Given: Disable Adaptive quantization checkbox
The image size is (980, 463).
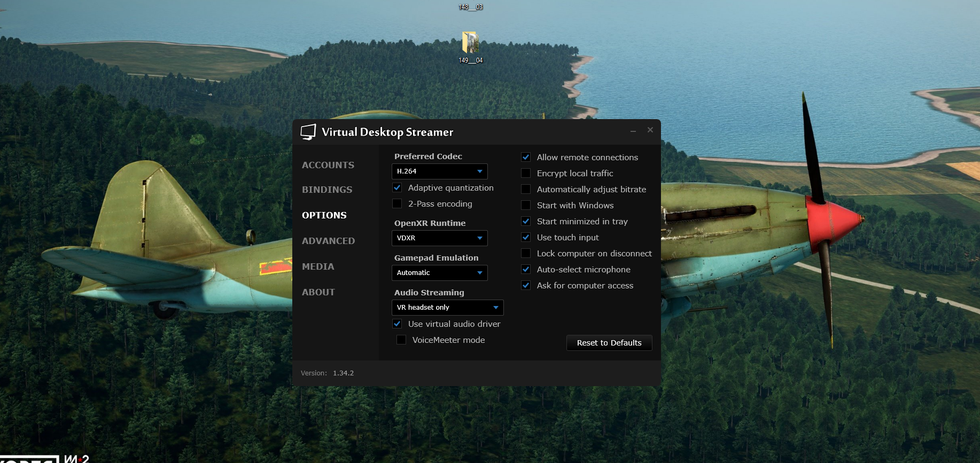Looking at the screenshot, I should point(397,187).
